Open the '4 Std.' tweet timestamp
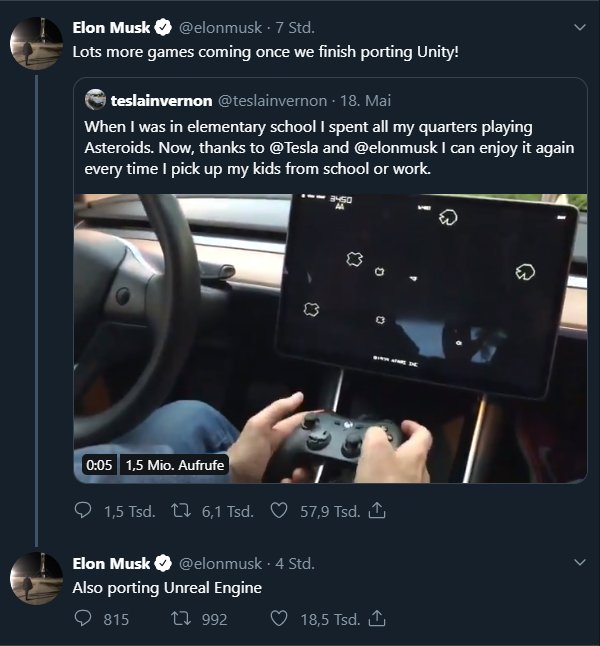This screenshot has width=600, height=646. pos(295,564)
